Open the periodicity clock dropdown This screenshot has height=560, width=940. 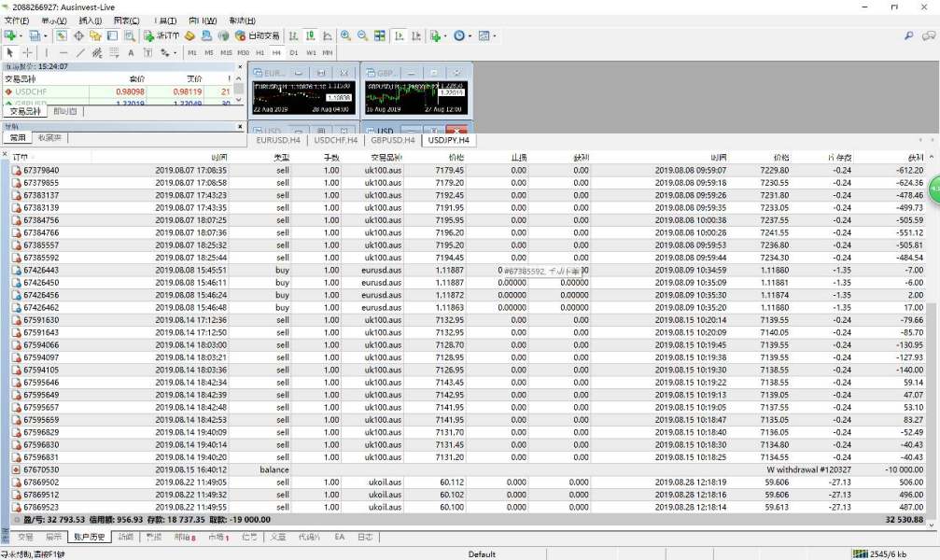pyautogui.click(x=470, y=36)
